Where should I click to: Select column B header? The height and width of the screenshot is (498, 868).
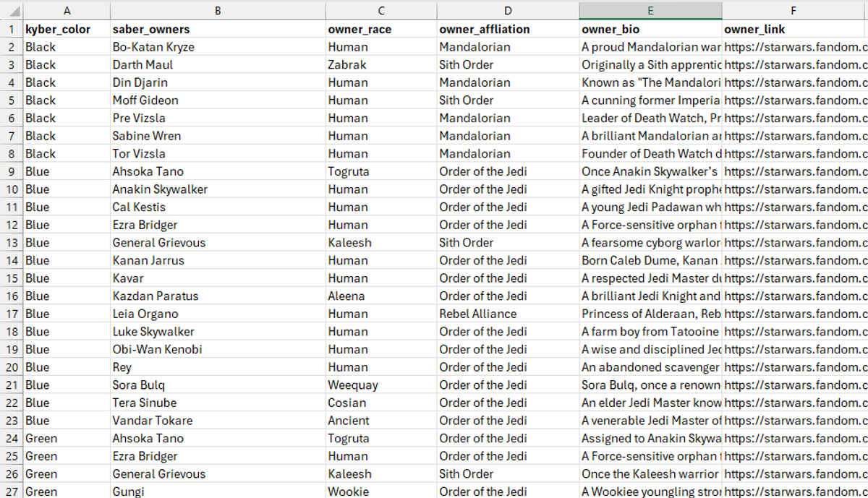[x=218, y=10]
